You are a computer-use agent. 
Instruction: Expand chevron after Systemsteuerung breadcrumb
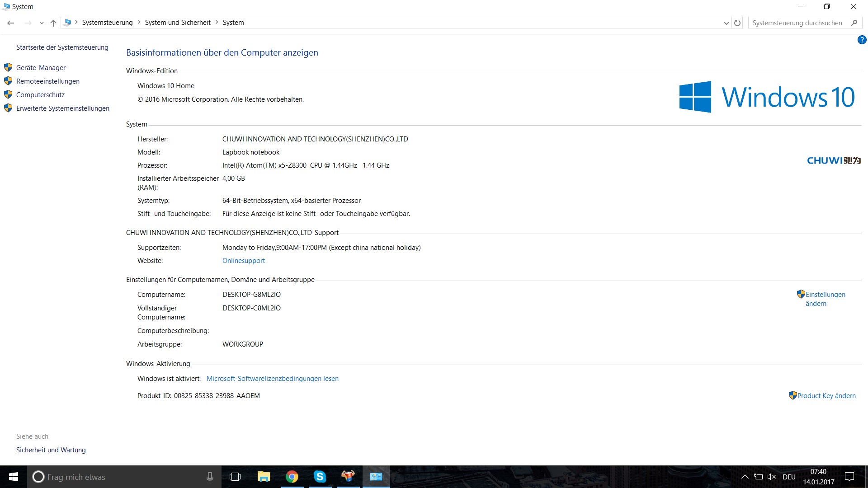click(x=139, y=22)
